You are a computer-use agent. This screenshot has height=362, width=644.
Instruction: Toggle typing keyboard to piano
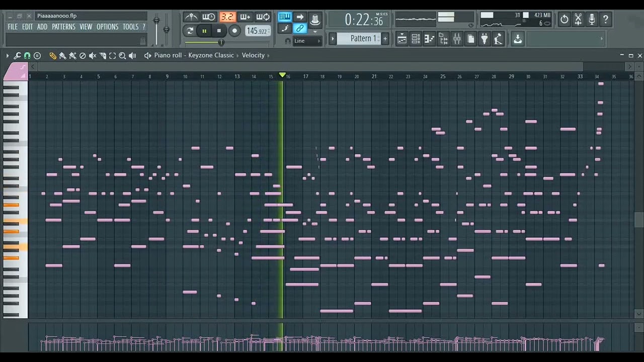tap(285, 17)
